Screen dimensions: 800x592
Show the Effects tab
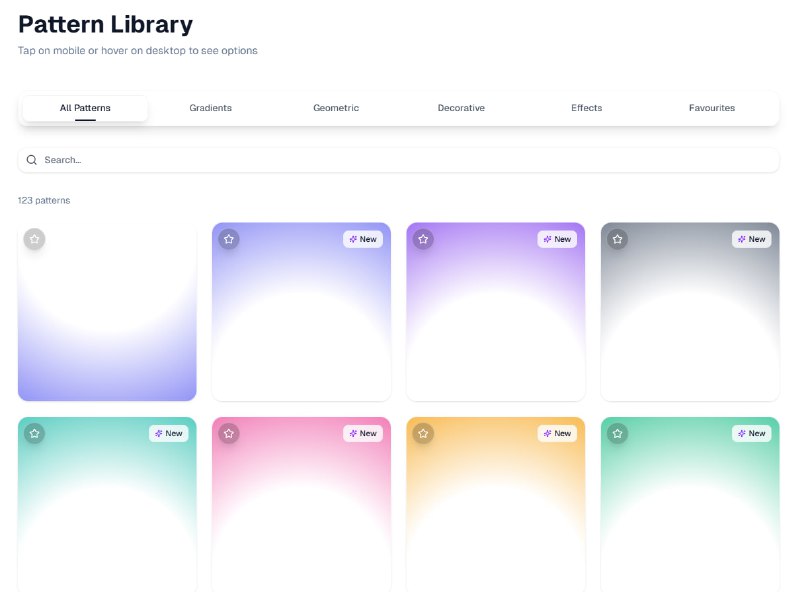tap(587, 108)
